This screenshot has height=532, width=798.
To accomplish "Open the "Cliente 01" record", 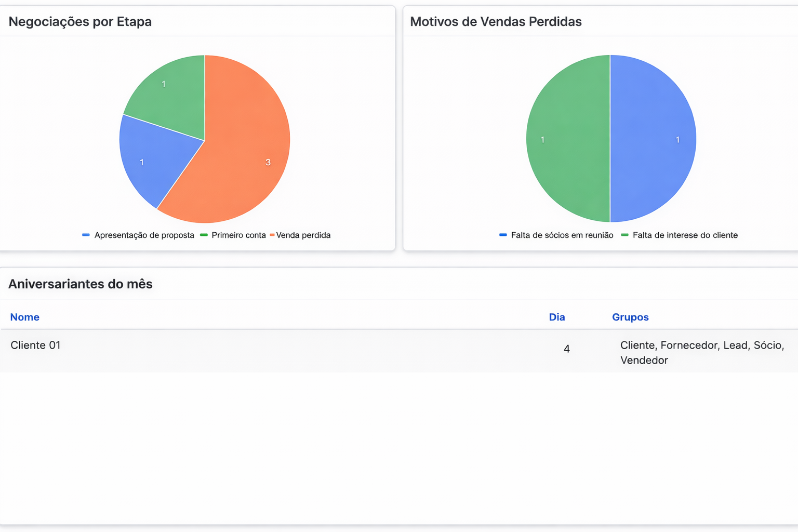I will click(x=35, y=345).
